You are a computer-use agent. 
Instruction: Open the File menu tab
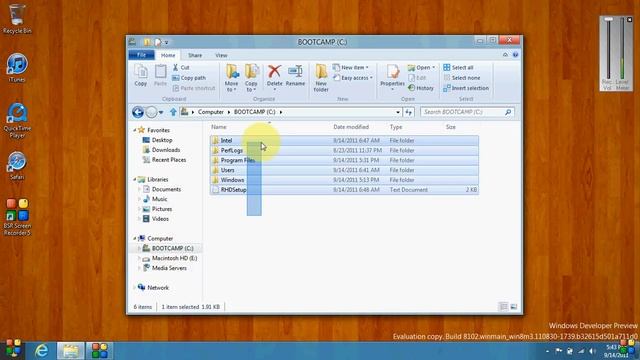click(x=141, y=55)
